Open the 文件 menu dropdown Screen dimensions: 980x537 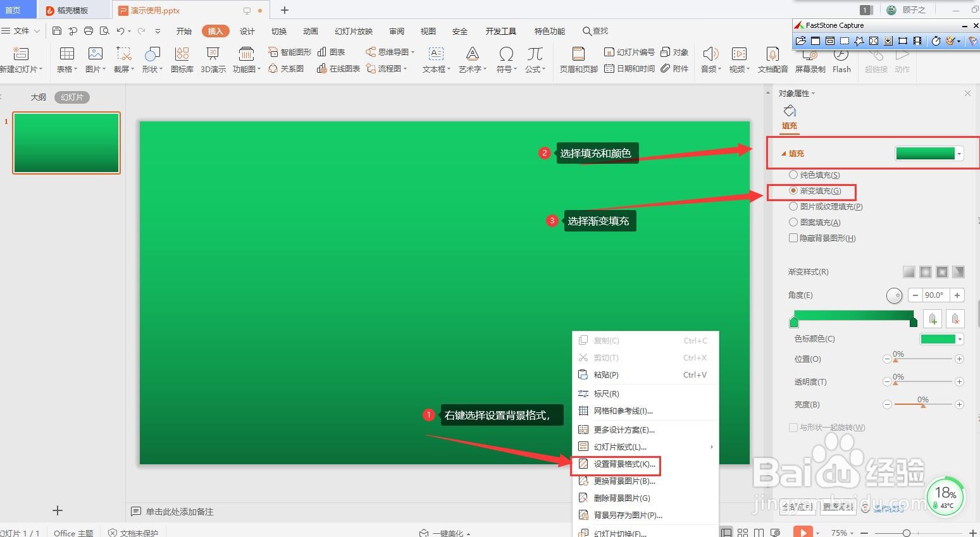(21, 31)
